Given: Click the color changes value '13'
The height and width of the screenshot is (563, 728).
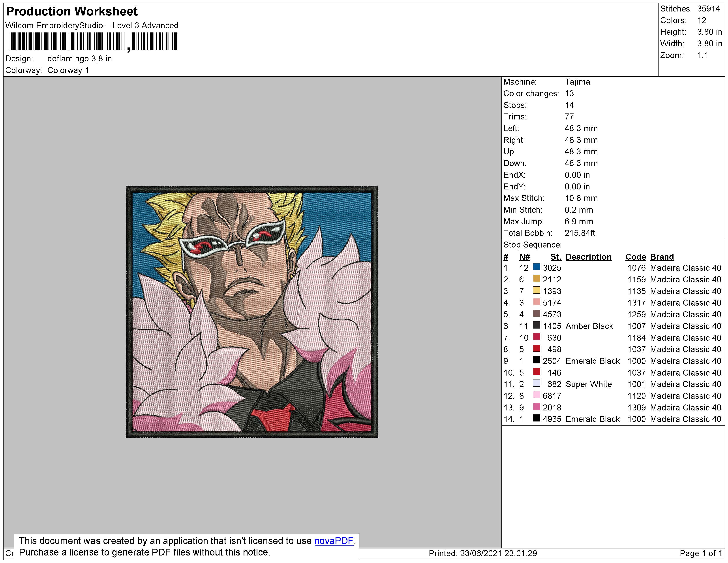Looking at the screenshot, I should point(569,93).
